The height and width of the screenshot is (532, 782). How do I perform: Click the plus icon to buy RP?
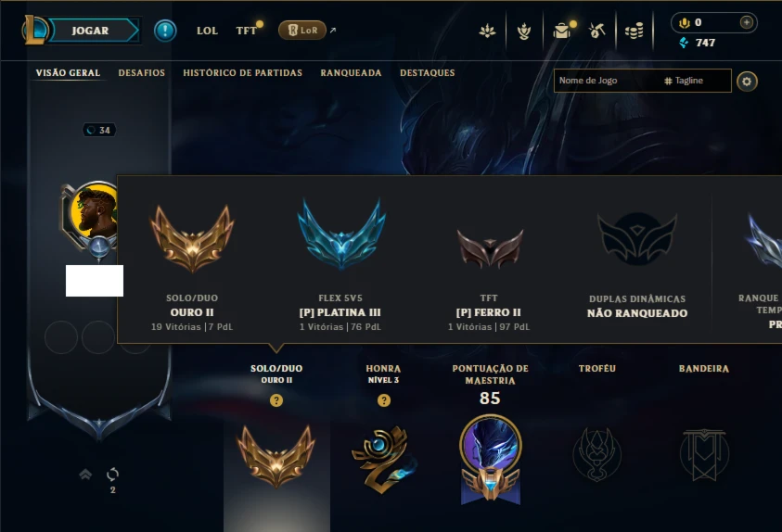[746, 22]
